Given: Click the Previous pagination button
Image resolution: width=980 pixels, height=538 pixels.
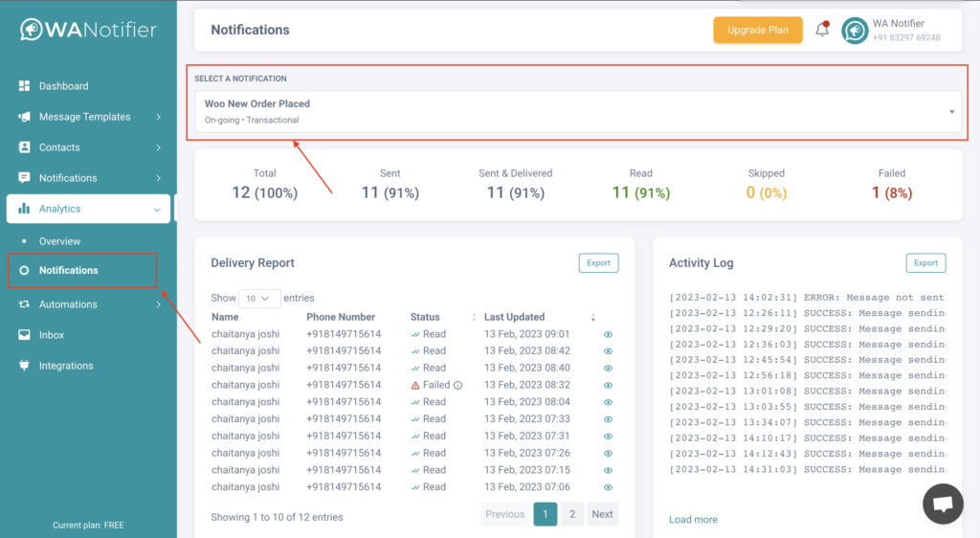Looking at the screenshot, I should 505,514.
